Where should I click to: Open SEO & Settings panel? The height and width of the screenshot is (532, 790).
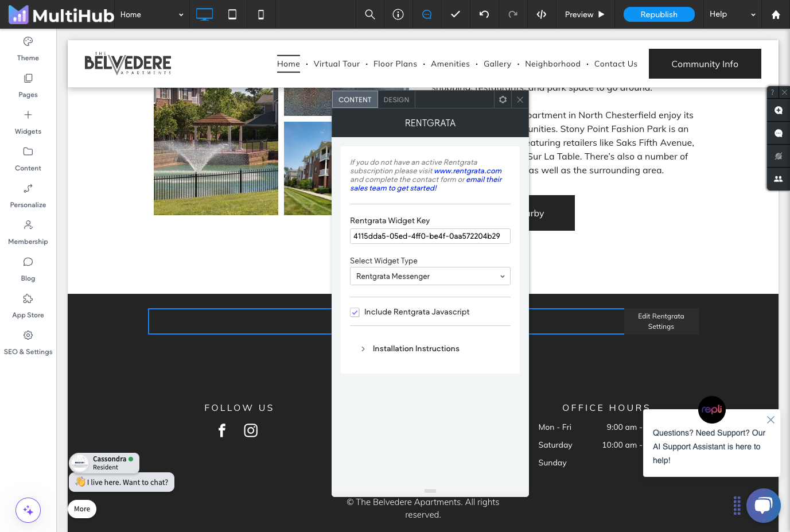coord(28,343)
